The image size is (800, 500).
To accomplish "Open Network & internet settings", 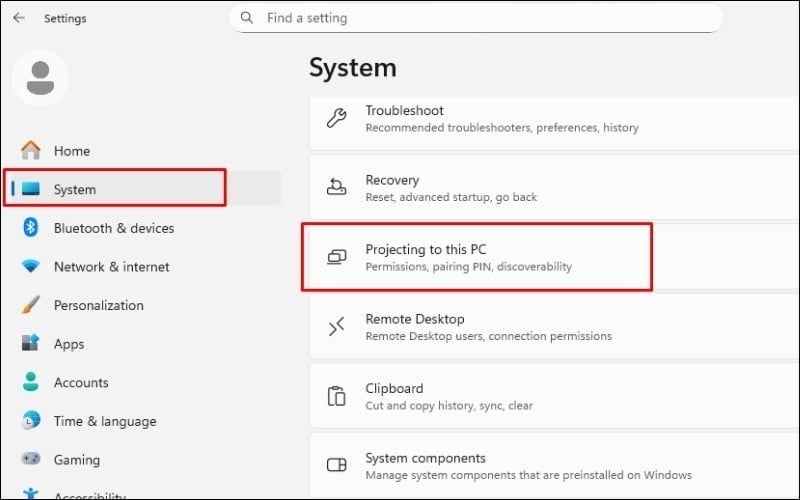I will [142, 266].
